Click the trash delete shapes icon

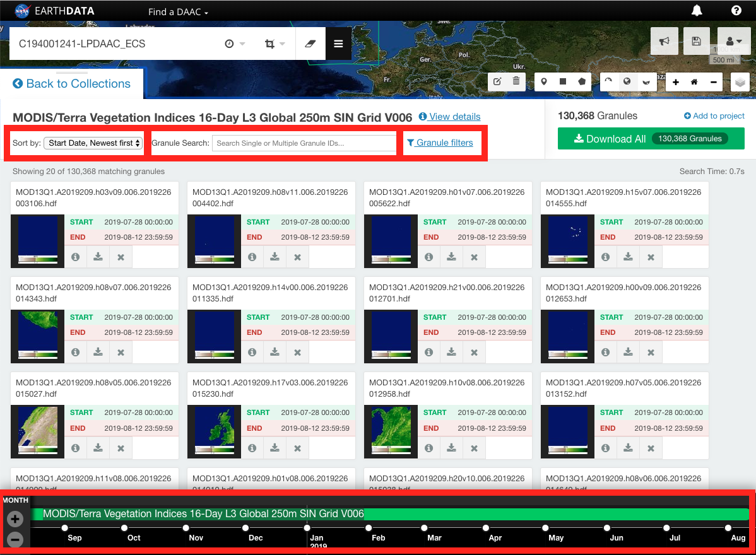click(x=516, y=81)
